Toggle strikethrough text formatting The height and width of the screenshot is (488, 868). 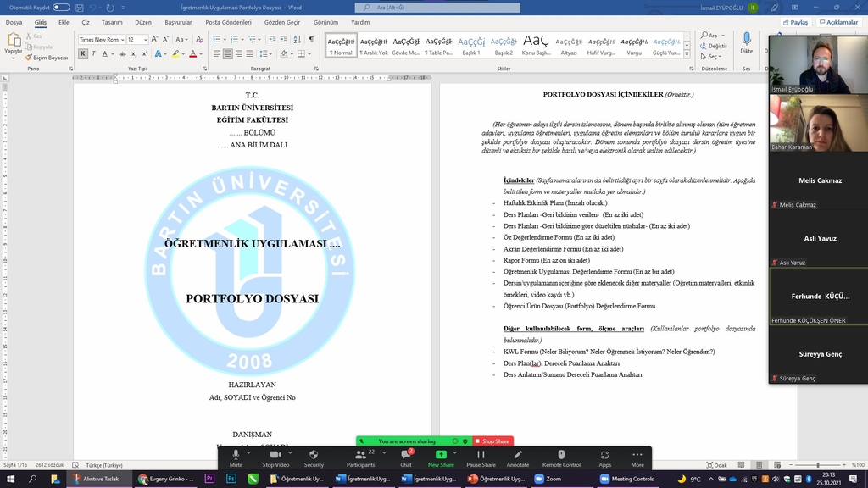122,53
